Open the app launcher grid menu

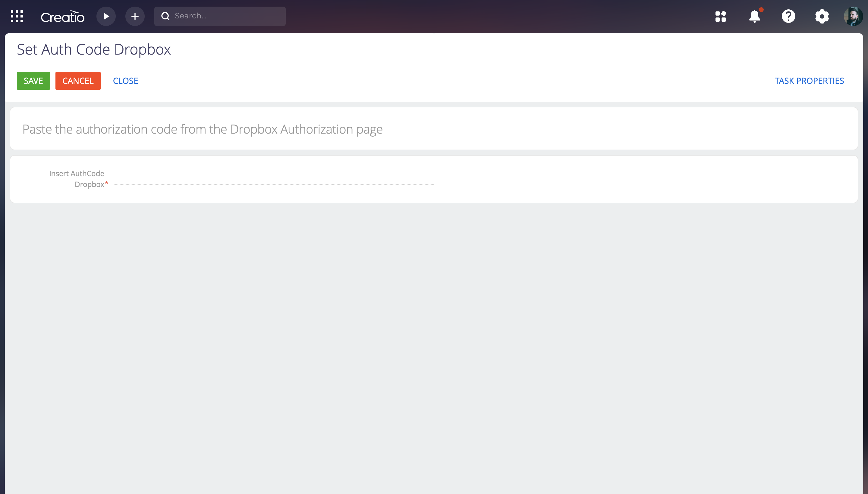[17, 16]
